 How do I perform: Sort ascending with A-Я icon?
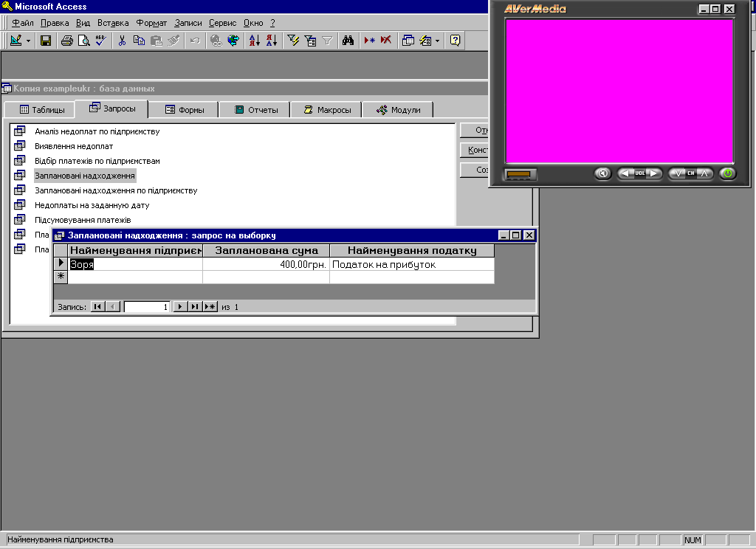tap(254, 41)
